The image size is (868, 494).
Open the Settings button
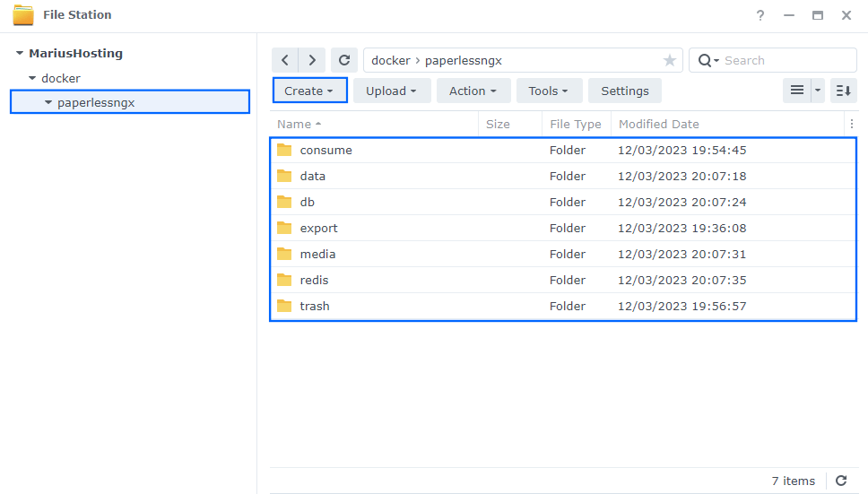[624, 91]
